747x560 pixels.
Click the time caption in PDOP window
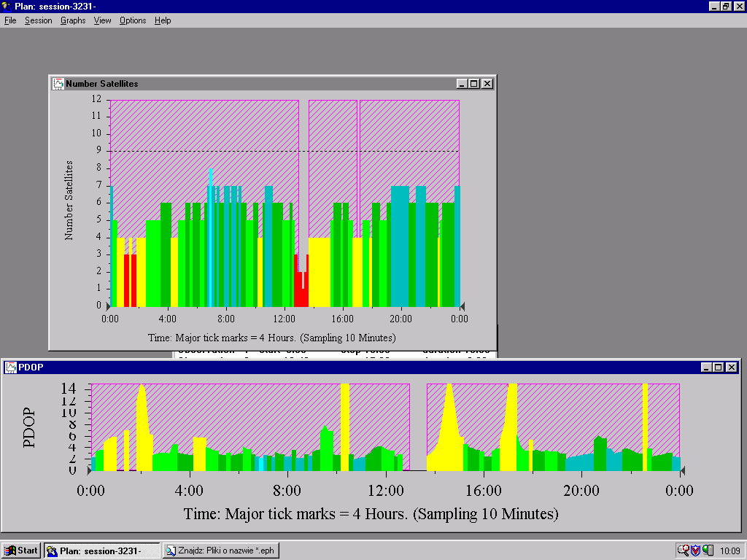pyautogui.click(x=371, y=514)
